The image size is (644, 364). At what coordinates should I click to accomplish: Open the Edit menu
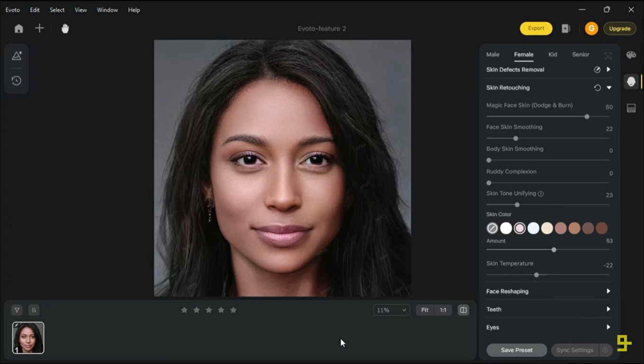point(35,9)
